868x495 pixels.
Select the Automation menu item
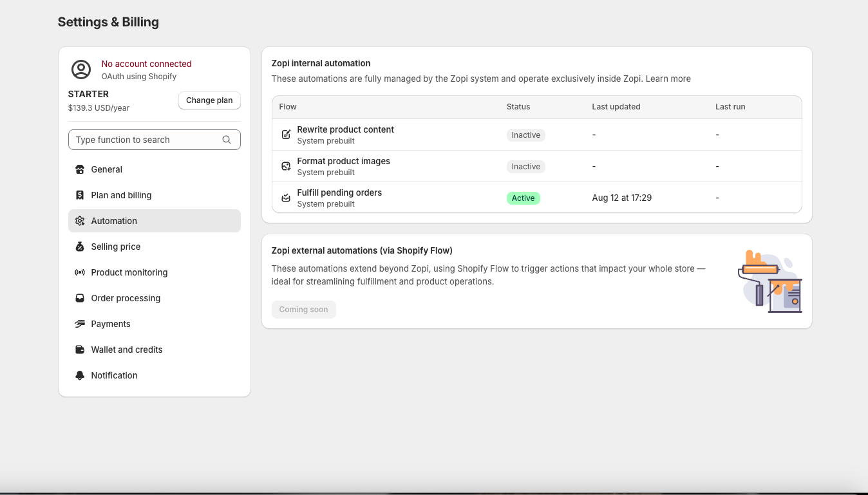(155, 221)
